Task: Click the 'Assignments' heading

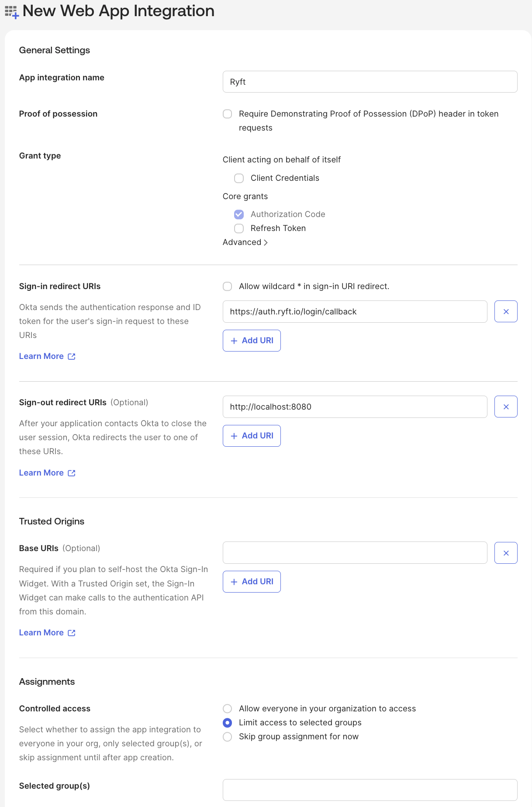Action: coord(47,682)
